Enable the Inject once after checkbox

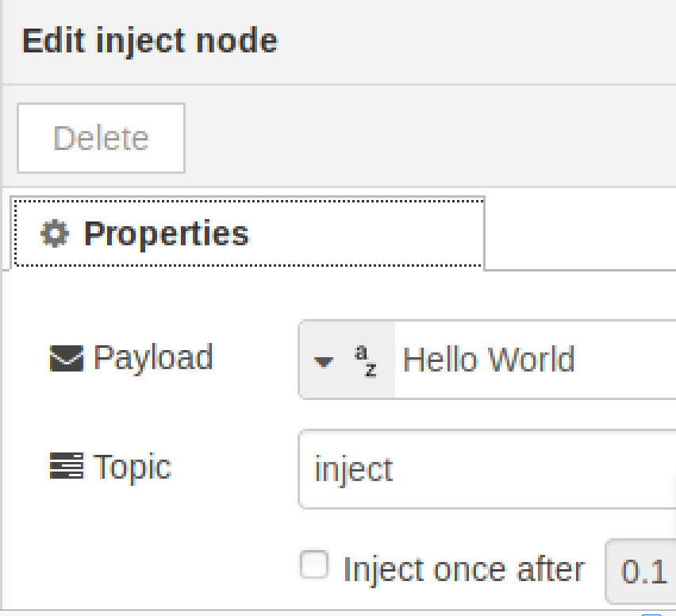click(314, 565)
